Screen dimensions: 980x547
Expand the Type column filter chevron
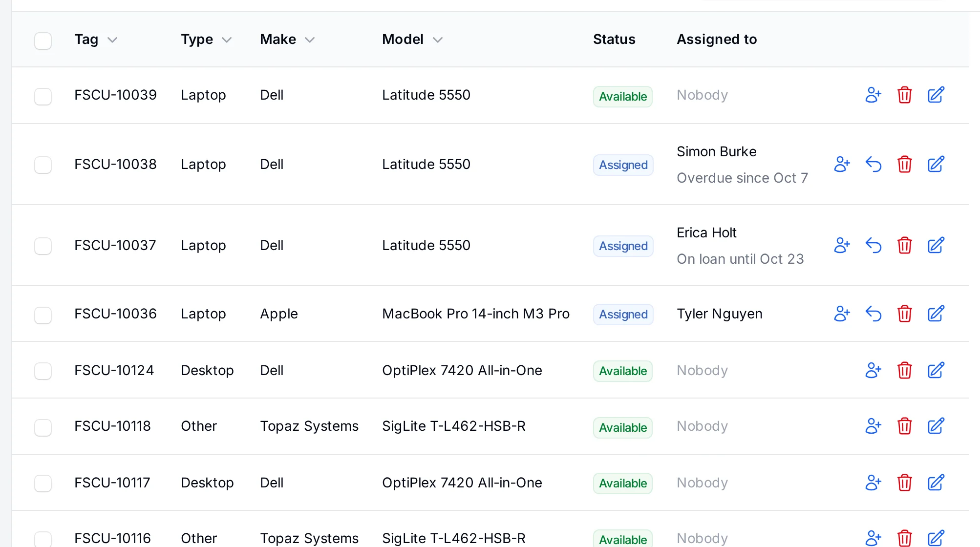tap(227, 40)
